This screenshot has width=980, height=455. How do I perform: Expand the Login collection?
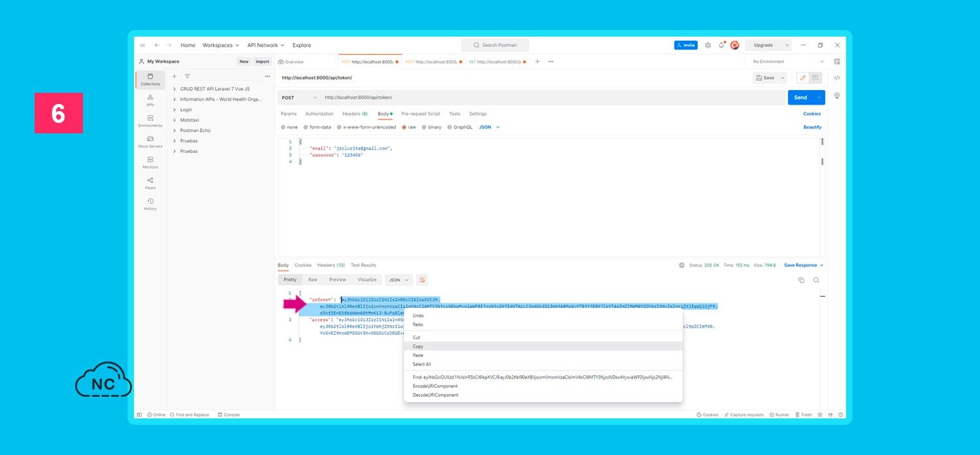click(x=174, y=110)
